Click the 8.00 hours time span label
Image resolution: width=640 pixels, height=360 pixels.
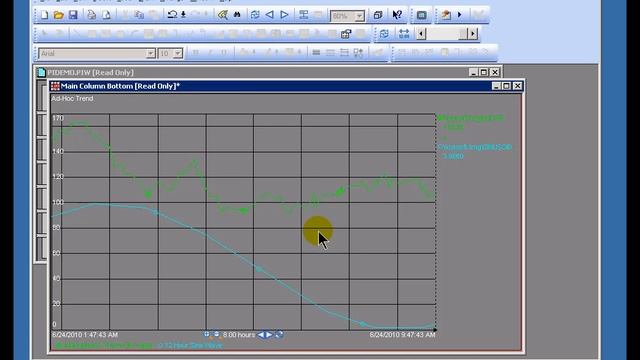pyautogui.click(x=239, y=335)
